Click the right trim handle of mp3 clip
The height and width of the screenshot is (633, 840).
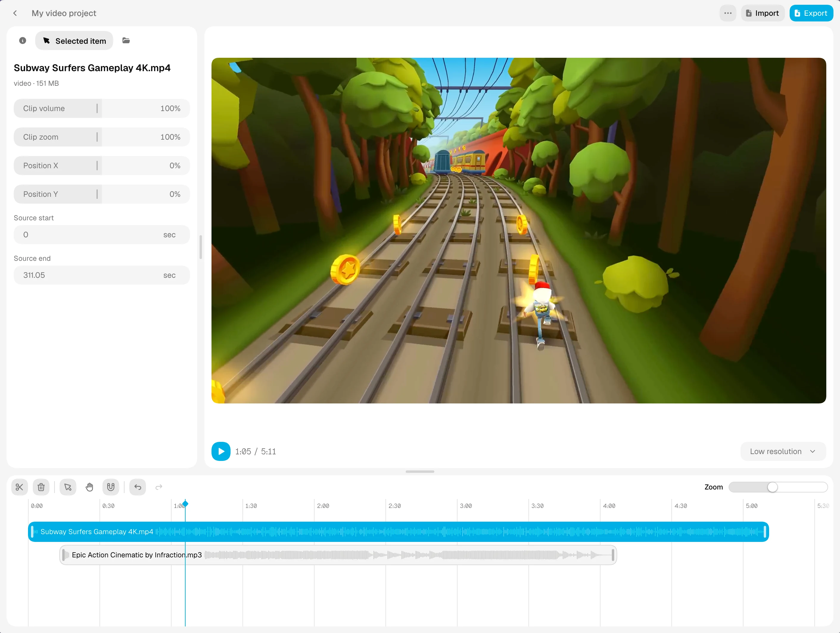tap(613, 555)
